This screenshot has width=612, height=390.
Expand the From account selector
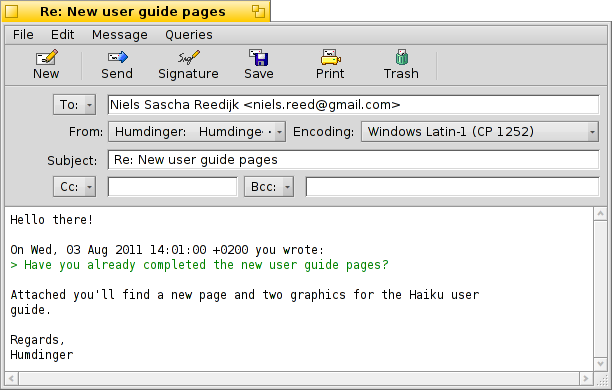(x=197, y=132)
